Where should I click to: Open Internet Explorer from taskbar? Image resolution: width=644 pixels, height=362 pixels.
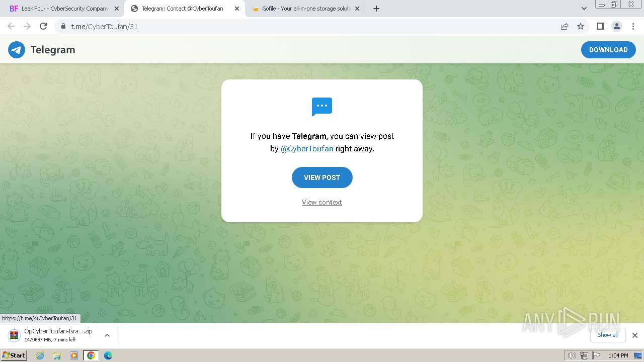[40, 355]
